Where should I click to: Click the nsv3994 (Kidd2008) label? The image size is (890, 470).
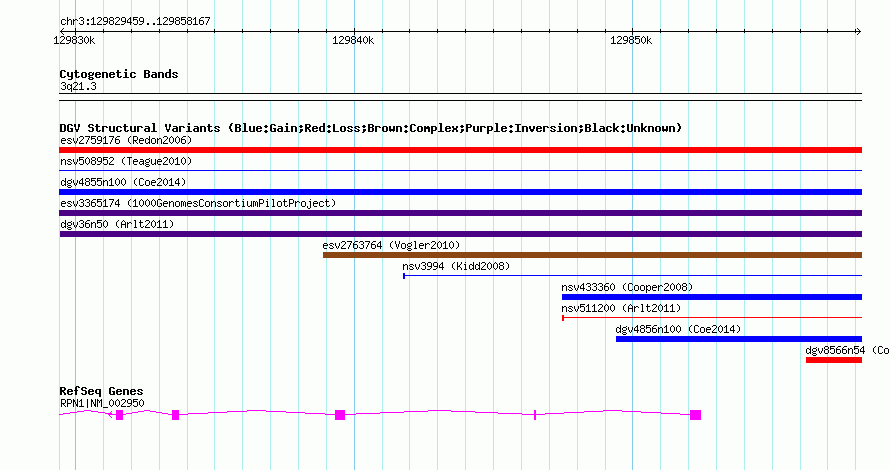coord(456,266)
